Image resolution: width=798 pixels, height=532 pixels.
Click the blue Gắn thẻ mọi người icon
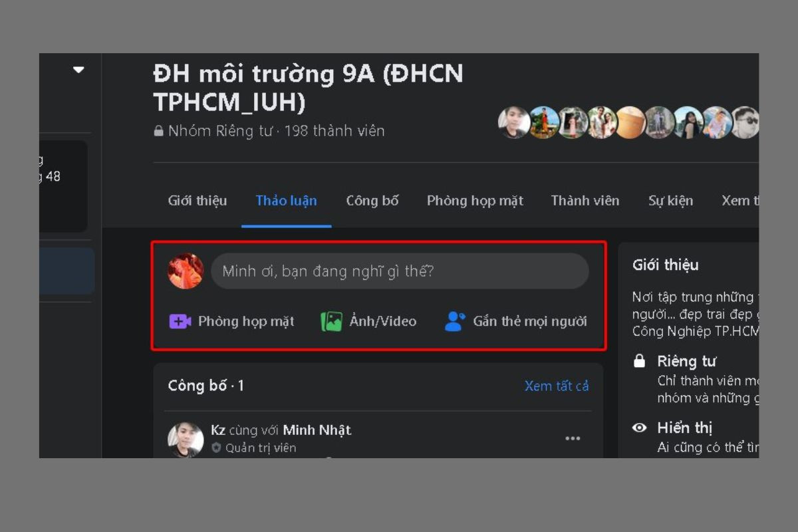tap(455, 322)
